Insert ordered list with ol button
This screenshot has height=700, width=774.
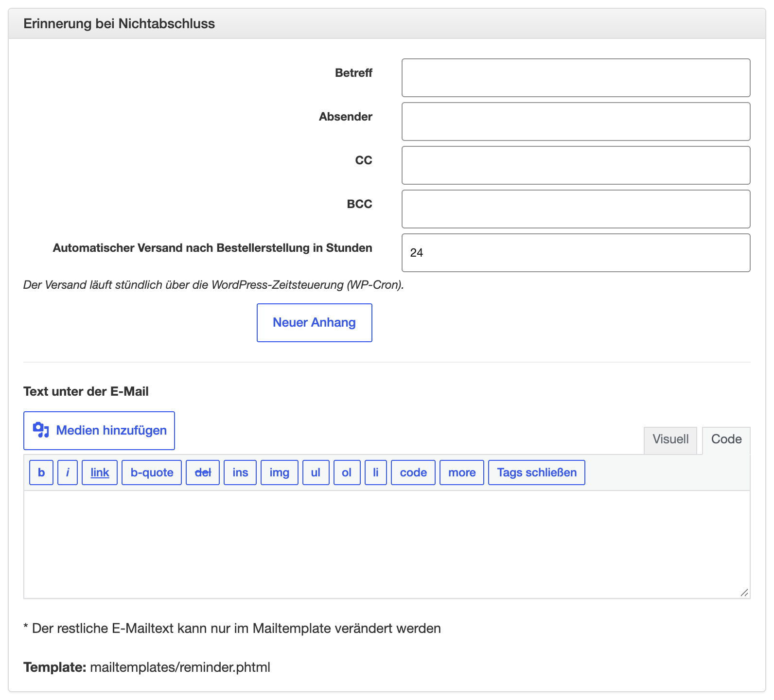pos(347,472)
